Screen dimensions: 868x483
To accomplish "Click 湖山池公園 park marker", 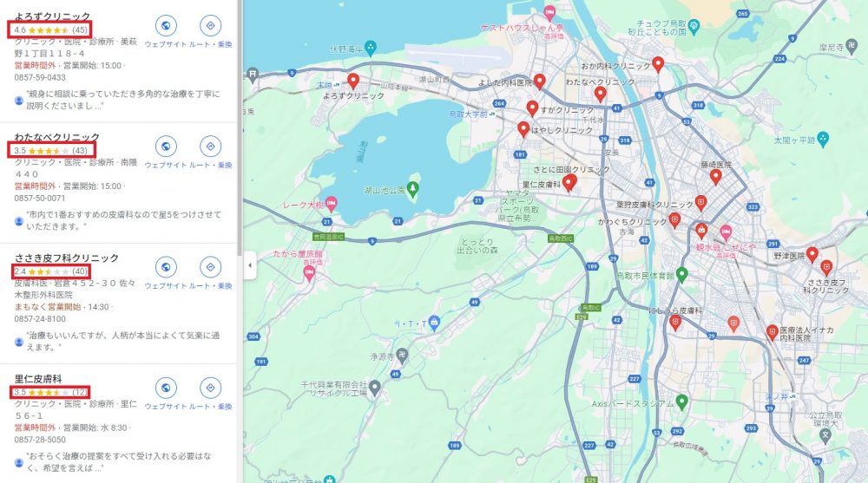I will click(x=412, y=190).
